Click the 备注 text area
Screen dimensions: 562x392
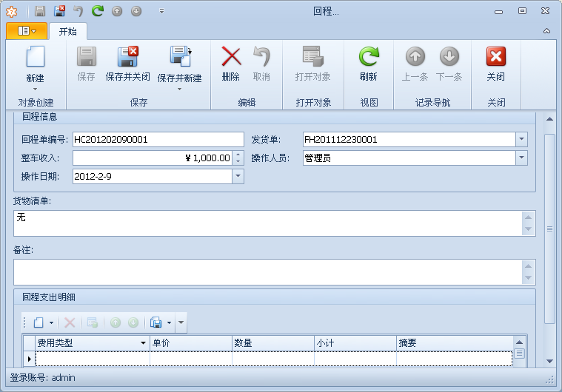click(268, 272)
